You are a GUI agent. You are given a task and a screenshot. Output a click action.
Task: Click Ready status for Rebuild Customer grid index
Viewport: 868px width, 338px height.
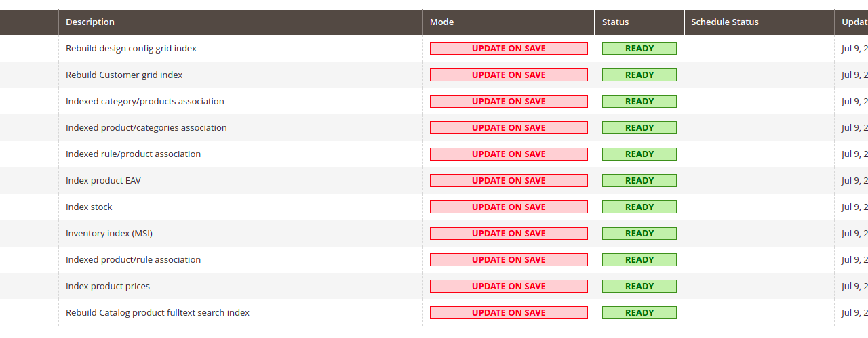639,75
